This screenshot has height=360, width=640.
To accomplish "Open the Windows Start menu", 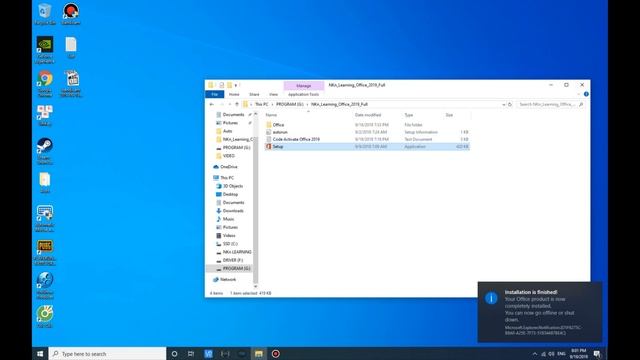I will point(40,353).
